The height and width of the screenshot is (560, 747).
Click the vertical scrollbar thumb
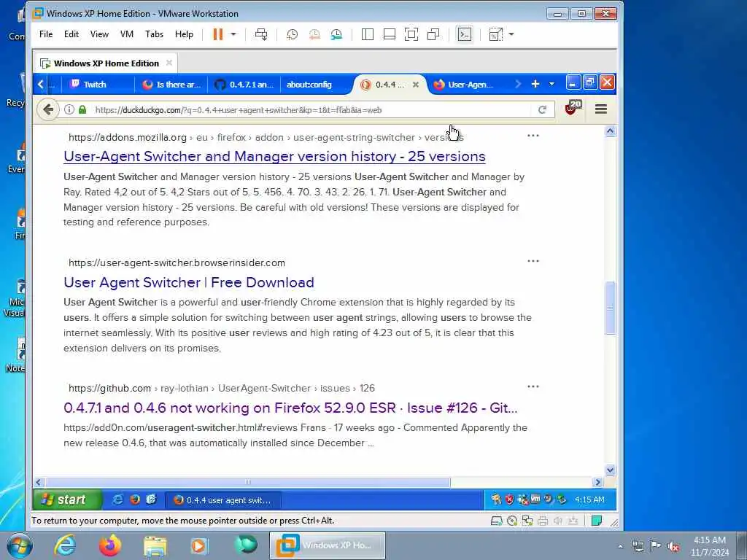[x=610, y=308]
